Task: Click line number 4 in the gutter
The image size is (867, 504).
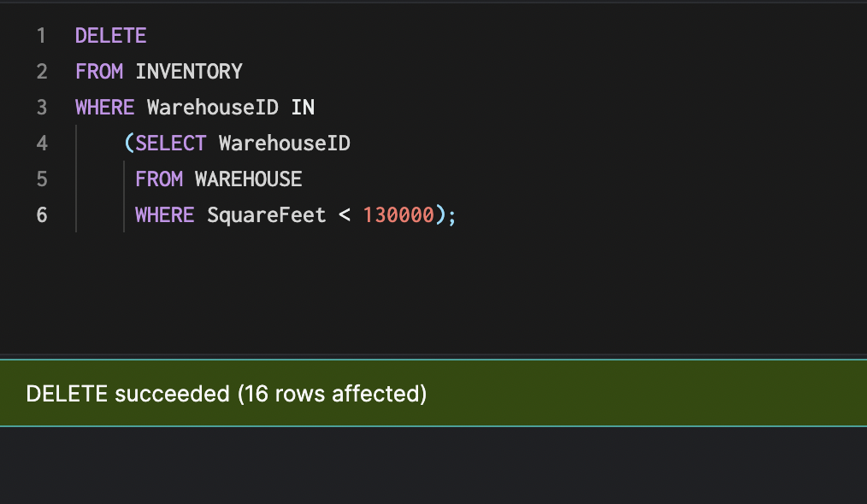Action: 42,143
